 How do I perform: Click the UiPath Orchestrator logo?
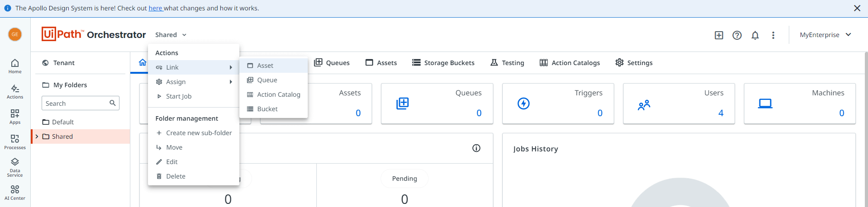94,34
